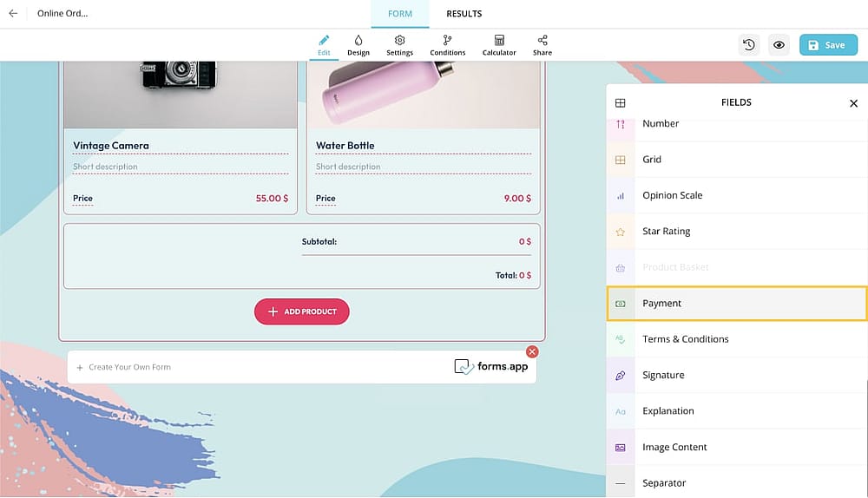
Task: Save the form
Action: point(828,45)
